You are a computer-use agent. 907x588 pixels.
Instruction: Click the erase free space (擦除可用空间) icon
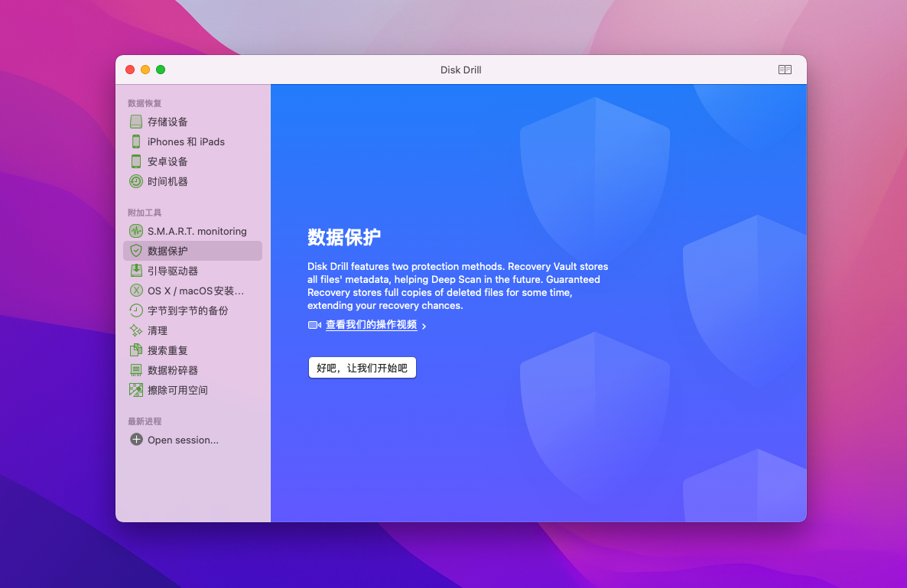click(136, 390)
